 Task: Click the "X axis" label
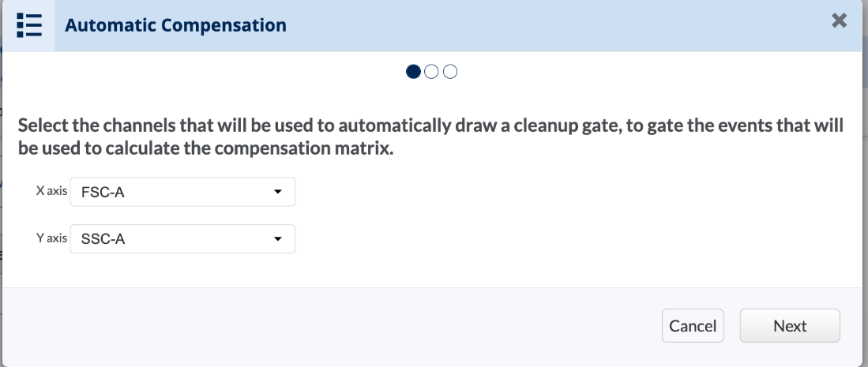click(51, 192)
